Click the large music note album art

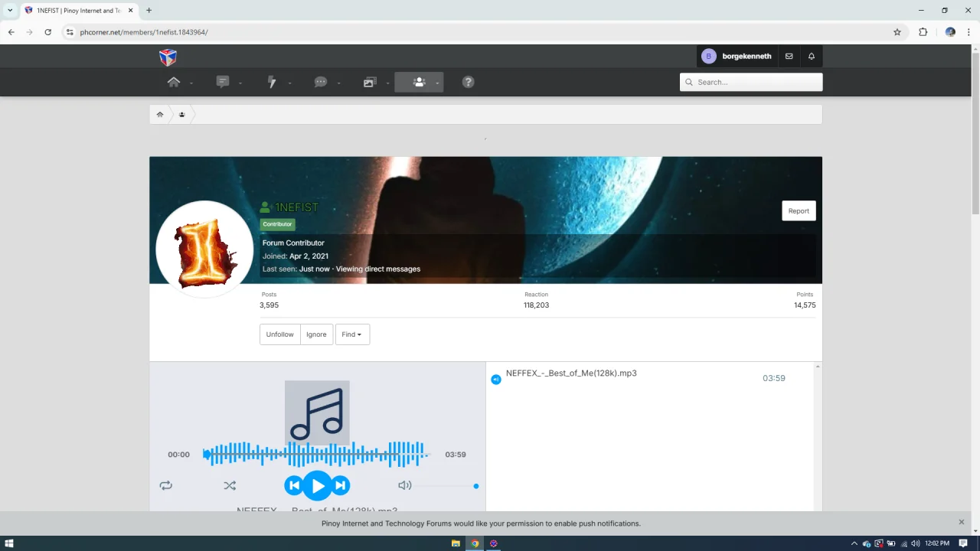tap(317, 413)
